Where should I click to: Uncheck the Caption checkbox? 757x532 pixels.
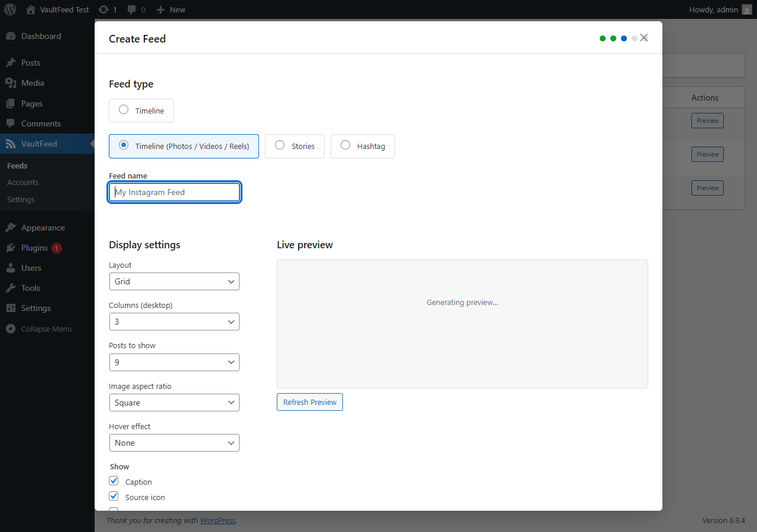(x=114, y=481)
